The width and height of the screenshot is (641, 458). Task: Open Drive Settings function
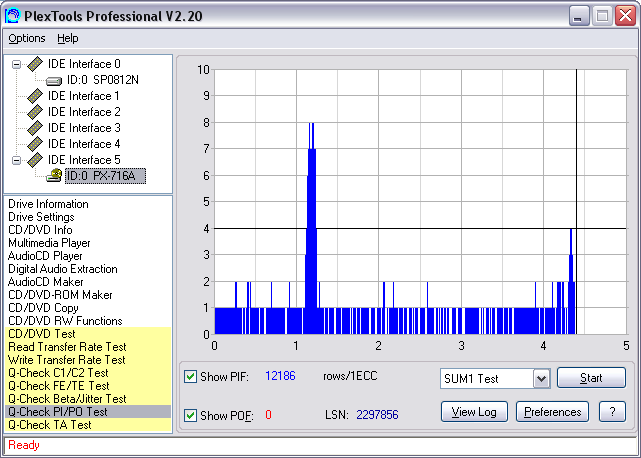pyautogui.click(x=41, y=217)
